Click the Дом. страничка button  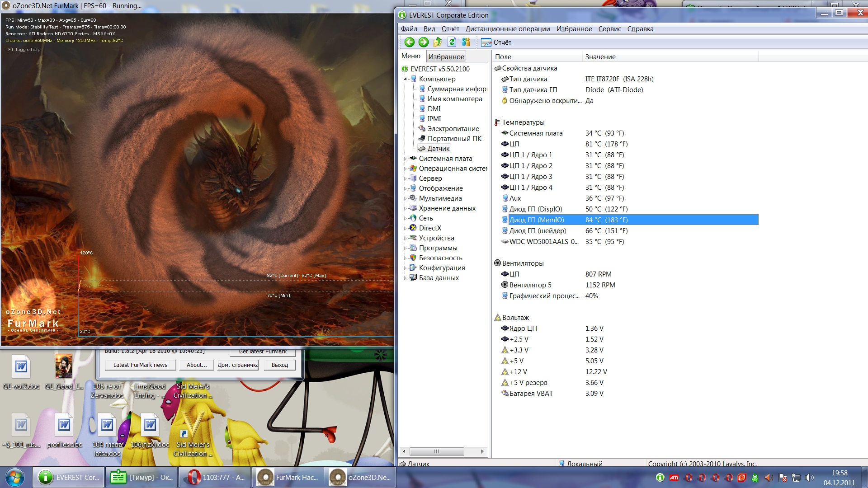[x=238, y=365]
